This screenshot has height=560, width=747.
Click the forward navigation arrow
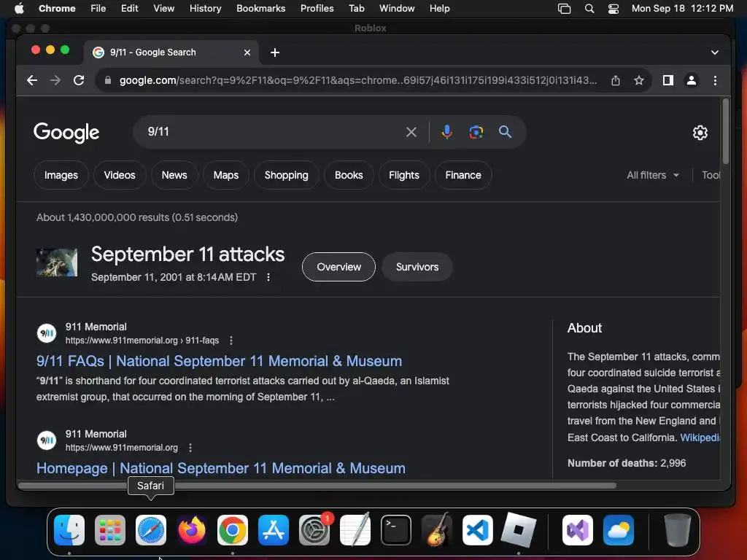55,80
